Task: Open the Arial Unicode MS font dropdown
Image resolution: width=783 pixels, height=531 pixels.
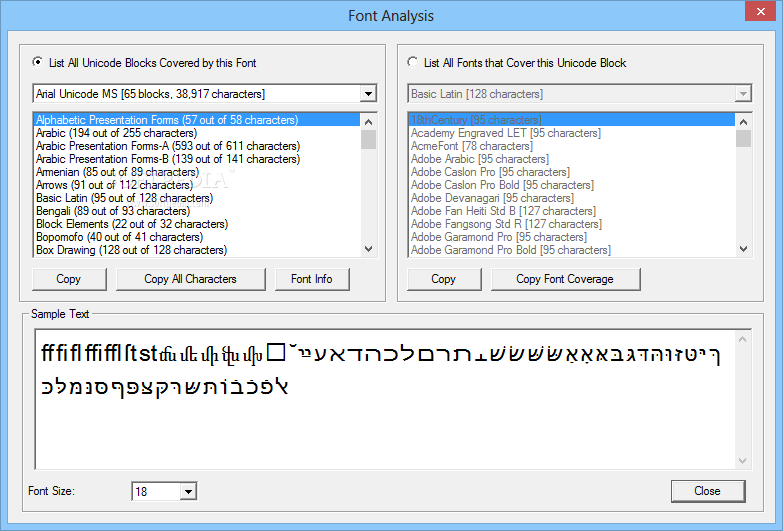Action: [x=368, y=93]
